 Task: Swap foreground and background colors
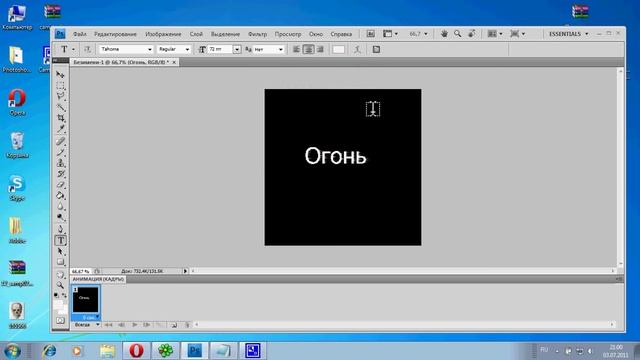coord(64,295)
